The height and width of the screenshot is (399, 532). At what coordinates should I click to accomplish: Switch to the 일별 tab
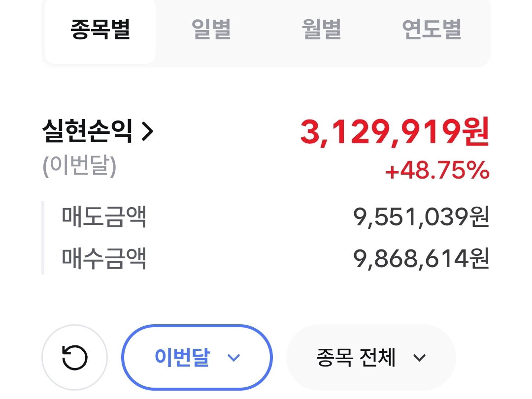pyautogui.click(x=211, y=30)
